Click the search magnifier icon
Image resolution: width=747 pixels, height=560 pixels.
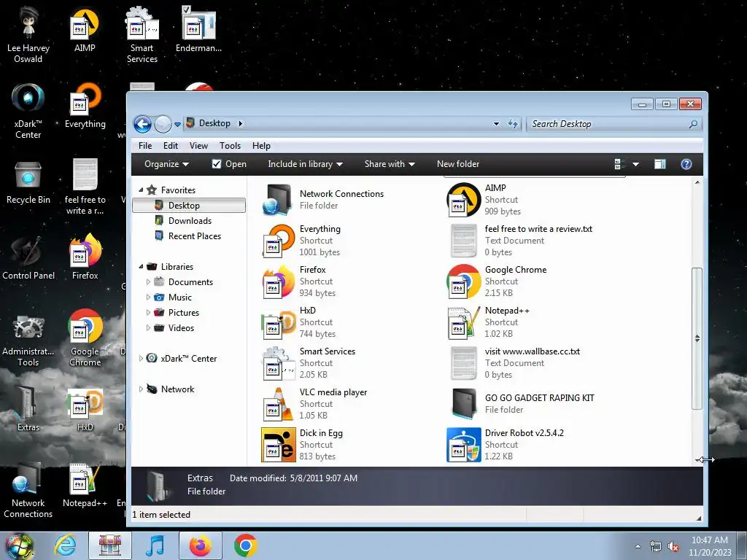(x=693, y=124)
